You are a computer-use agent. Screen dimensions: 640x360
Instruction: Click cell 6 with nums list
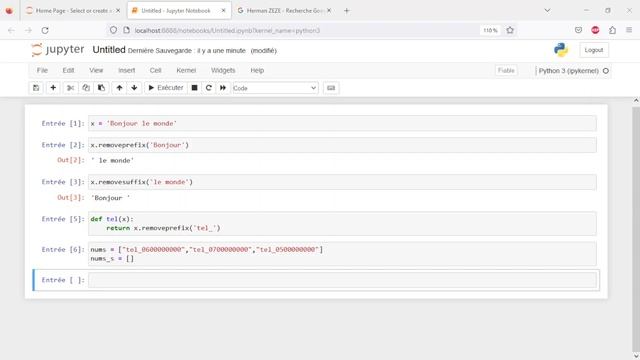coord(342,254)
